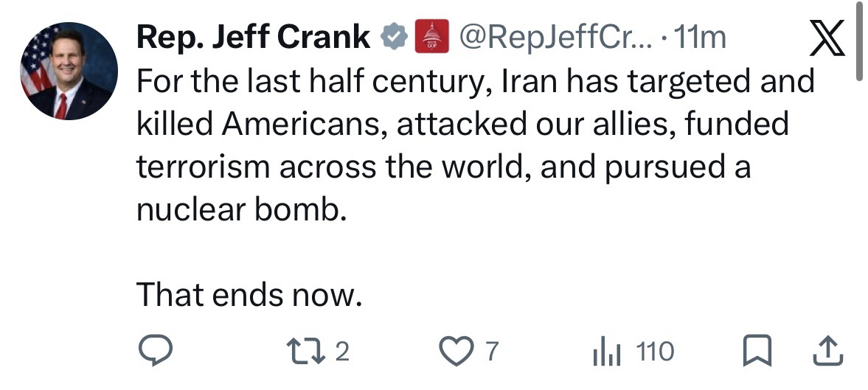Click the red House GOP affiliation badge
Screen dimensions: 868x390
point(432,37)
